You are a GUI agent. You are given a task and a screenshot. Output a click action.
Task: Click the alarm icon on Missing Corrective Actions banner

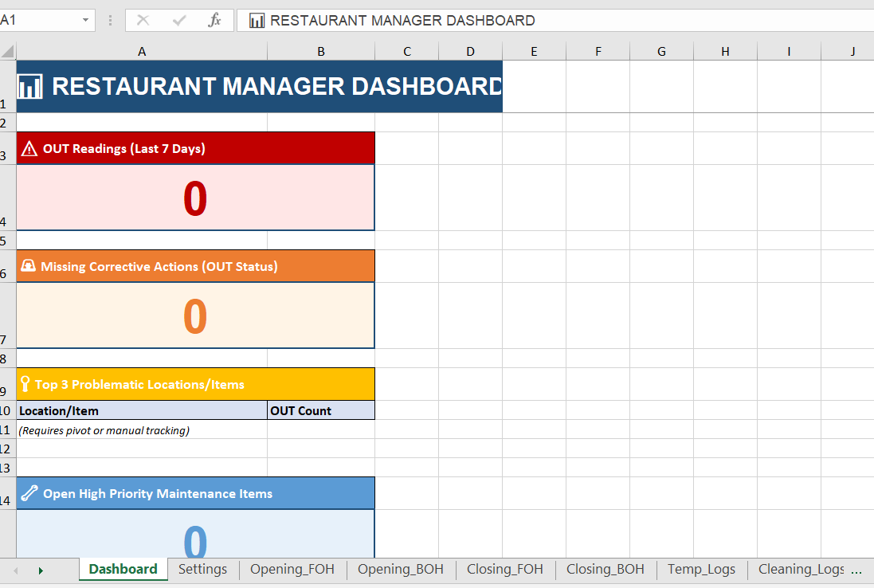click(29, 265)
